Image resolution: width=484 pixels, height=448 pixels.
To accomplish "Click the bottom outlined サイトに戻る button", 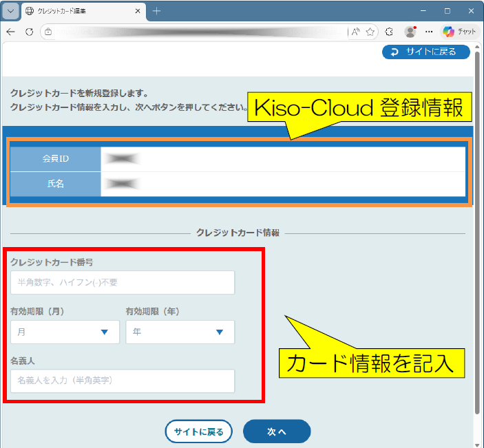I will click(198, 431).
